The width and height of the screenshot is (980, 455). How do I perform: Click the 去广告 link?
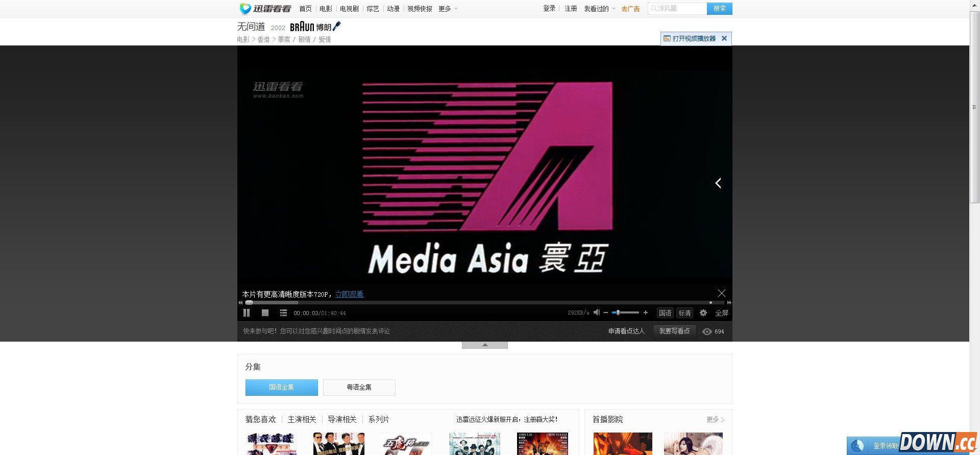tap(630, 9)
